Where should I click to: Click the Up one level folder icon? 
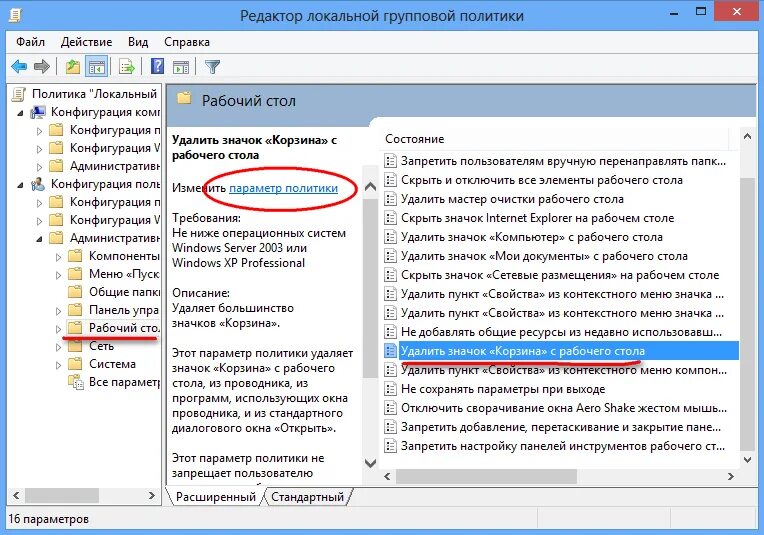point(73,67)
